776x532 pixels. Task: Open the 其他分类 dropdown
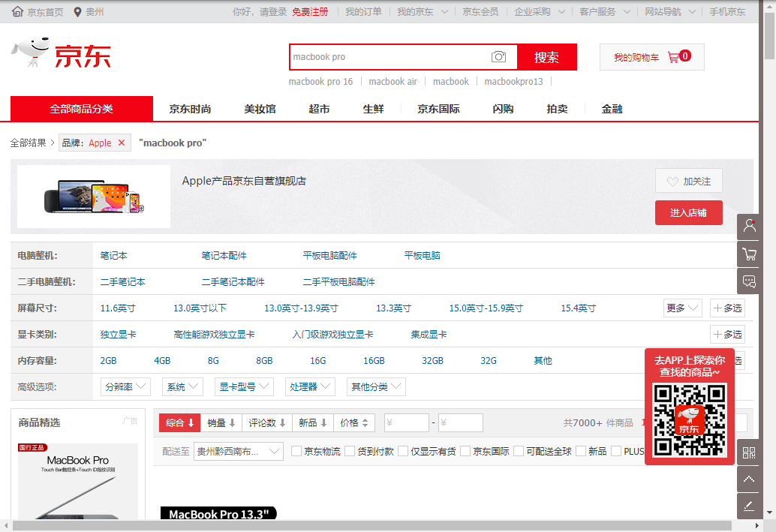pos(376,387)
